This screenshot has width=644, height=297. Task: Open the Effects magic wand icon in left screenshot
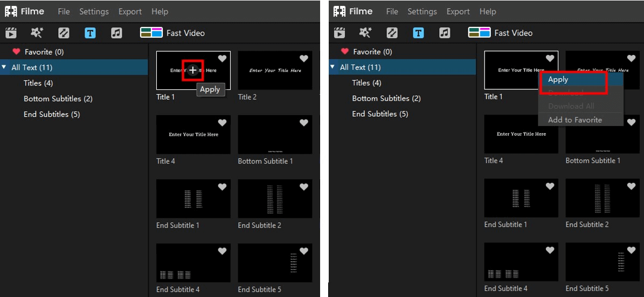(x=37, y=33)
